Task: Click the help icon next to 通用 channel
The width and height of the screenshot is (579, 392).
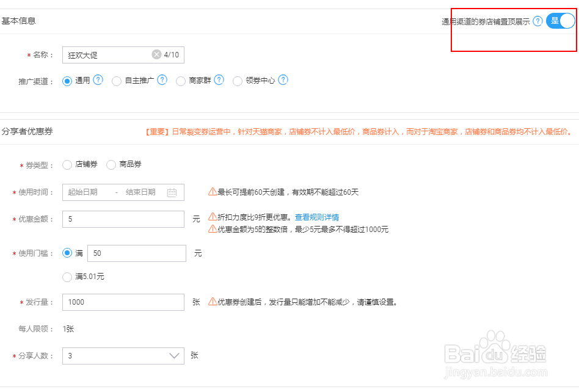Action: 98,80
